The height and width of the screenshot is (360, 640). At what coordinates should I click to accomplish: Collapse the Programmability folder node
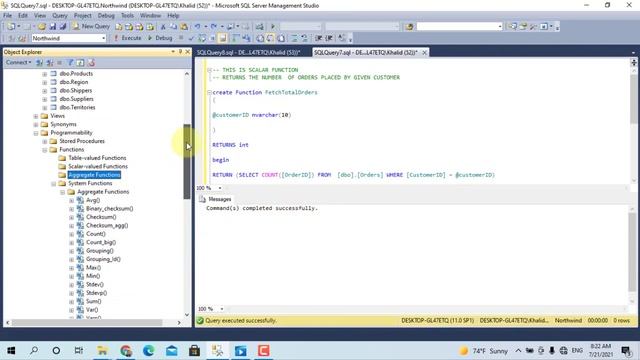tap(36, 133)
